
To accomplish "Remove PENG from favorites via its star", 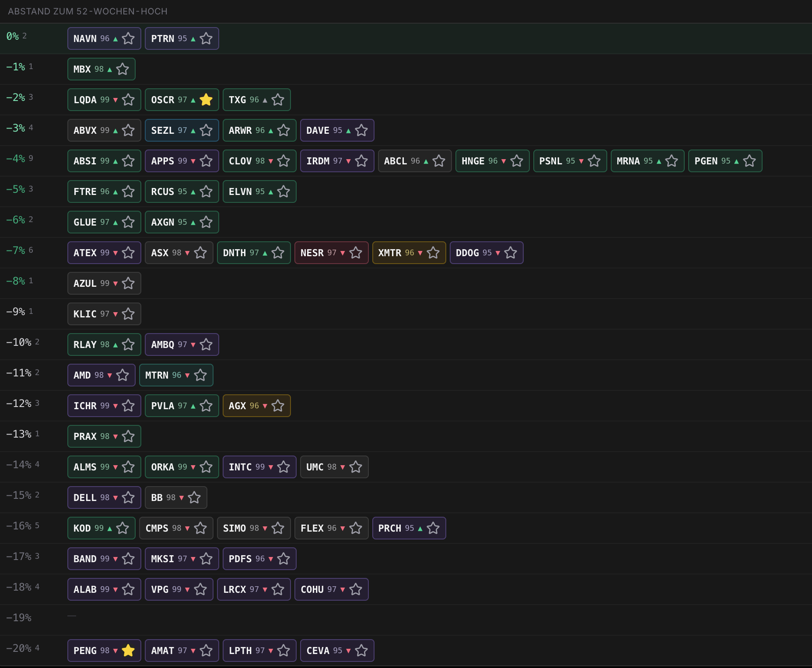I will [x=128, y=651].
